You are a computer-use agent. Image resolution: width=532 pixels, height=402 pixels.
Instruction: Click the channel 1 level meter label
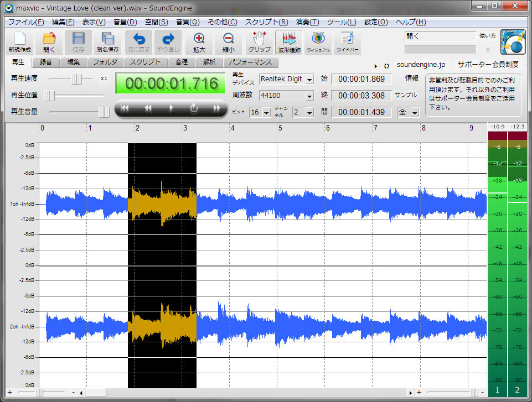(497, 390)
